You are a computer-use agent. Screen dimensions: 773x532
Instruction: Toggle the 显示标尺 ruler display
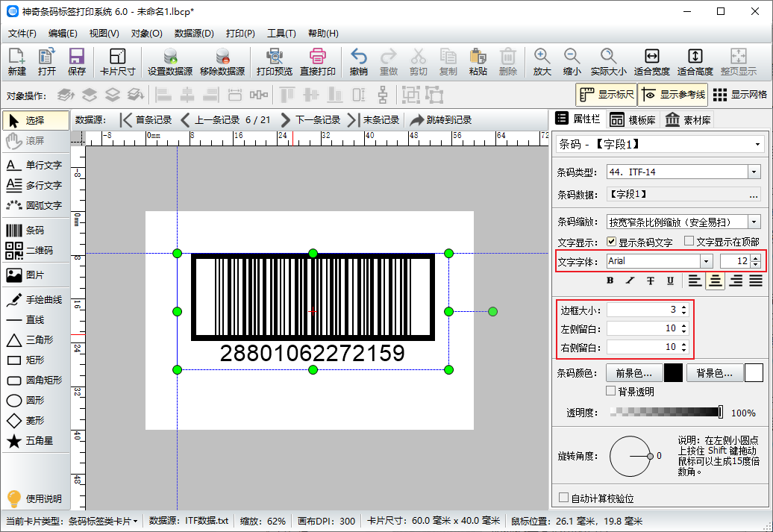607,95
